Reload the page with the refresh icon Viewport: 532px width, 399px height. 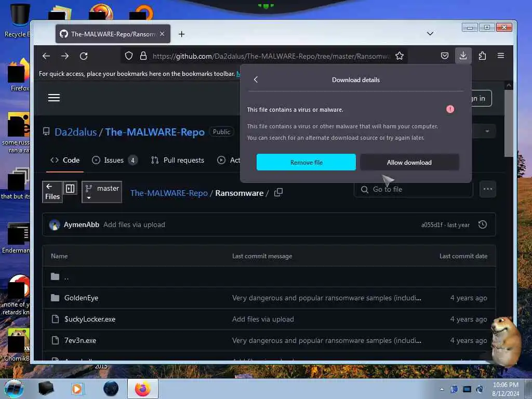(84, 56)
